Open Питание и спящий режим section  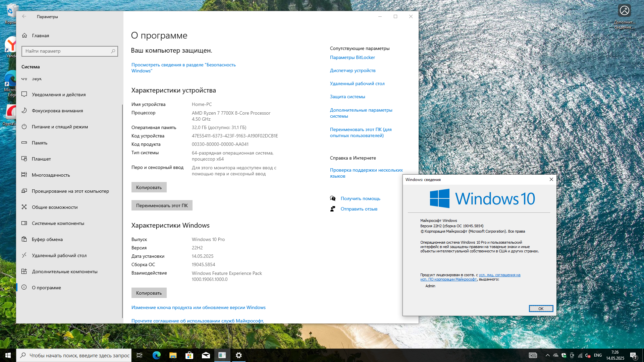60,127
